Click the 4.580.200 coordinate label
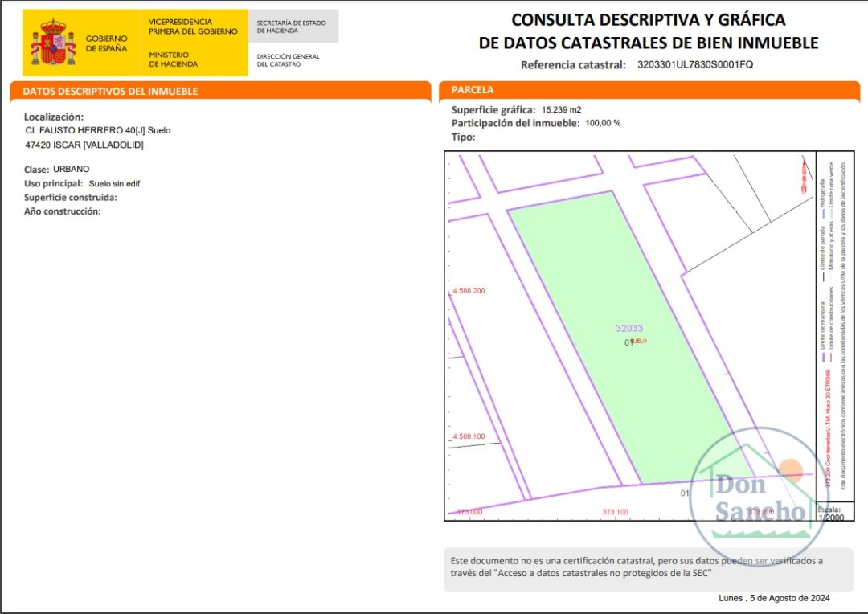The image size is (868, 614). 469,291
